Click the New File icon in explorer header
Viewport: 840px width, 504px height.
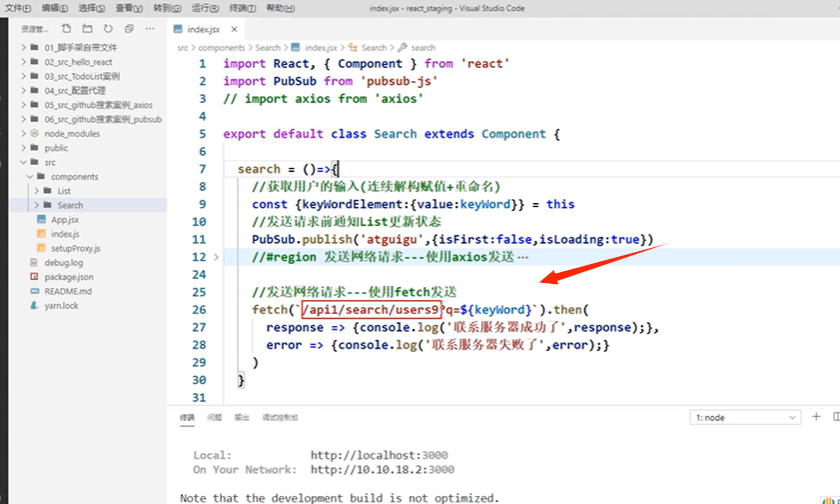point(66,29)
